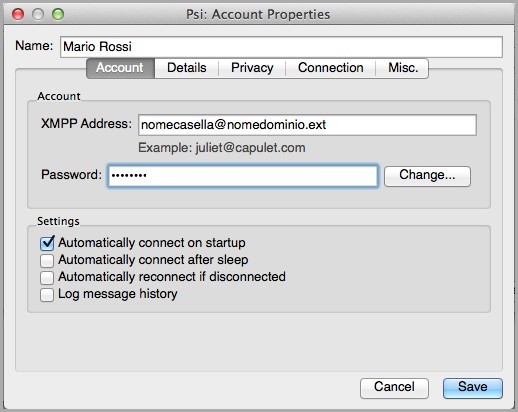The height and width of the screenshot is (412, 518).
Task: Cancel the account properties dialog
Action: (394, 388)
